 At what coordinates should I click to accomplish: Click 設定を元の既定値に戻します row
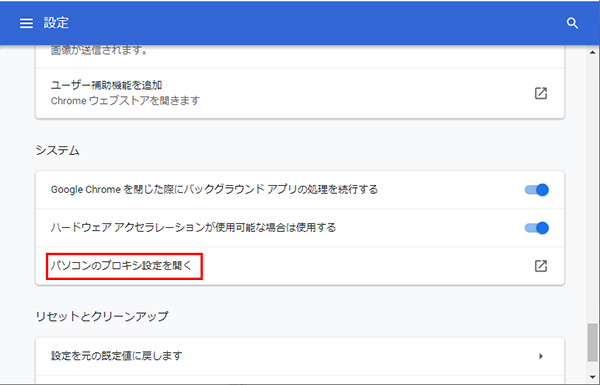click(300, 356)
